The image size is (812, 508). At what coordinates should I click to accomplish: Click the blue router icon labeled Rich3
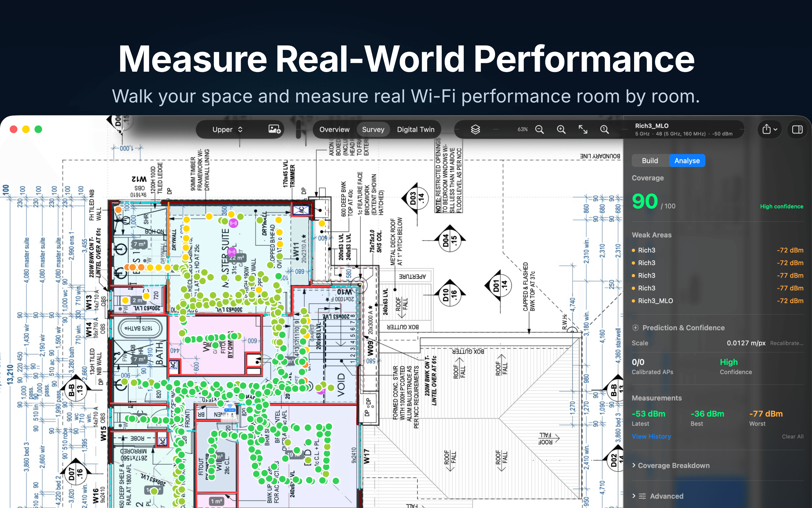(230, 410)
